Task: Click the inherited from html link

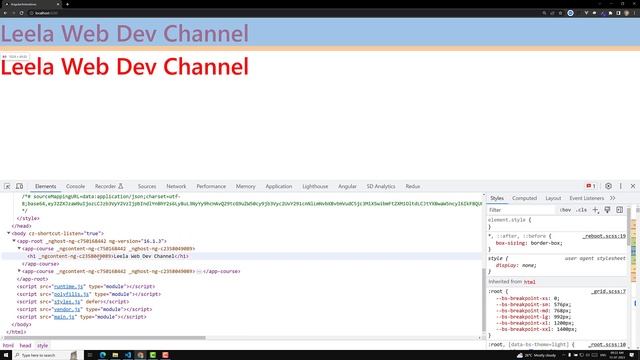Action: pos(529,282)
